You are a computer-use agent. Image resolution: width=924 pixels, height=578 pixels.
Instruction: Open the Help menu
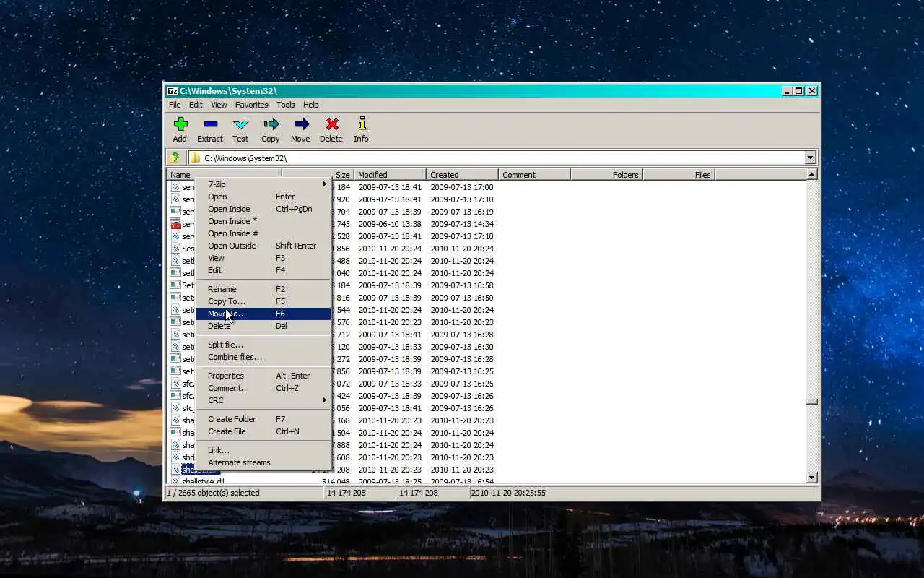click(310, 105)
